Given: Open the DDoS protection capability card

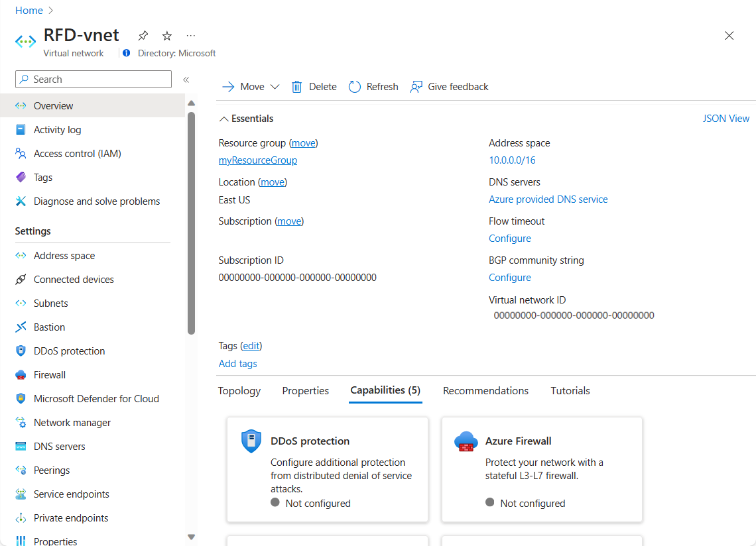Looking at the screenshot, I should coord(328,470).
